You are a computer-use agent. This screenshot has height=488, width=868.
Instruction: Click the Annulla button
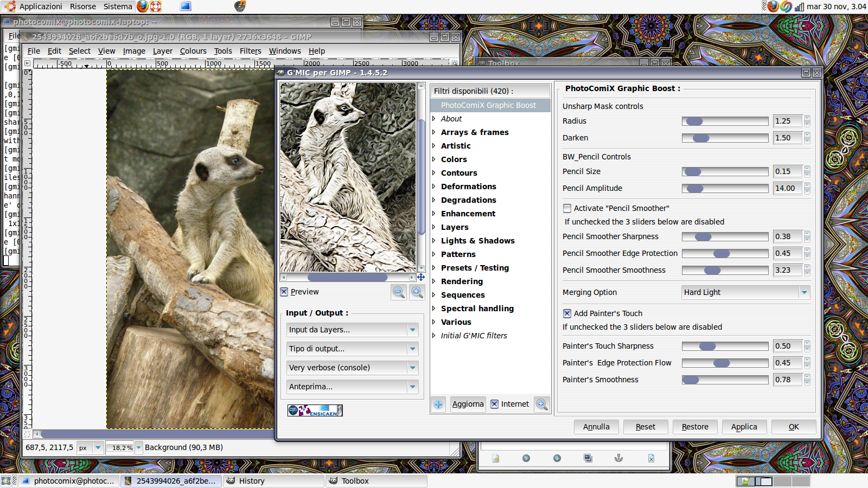pyautogui.click(x=596, y=427)
